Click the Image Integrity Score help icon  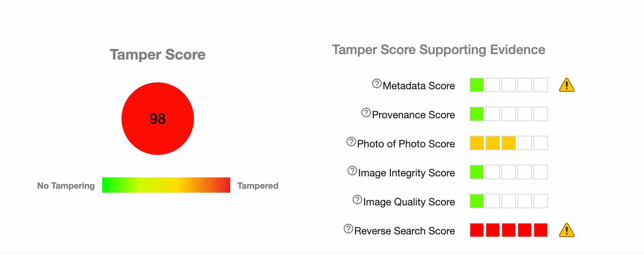pos(352,171)
